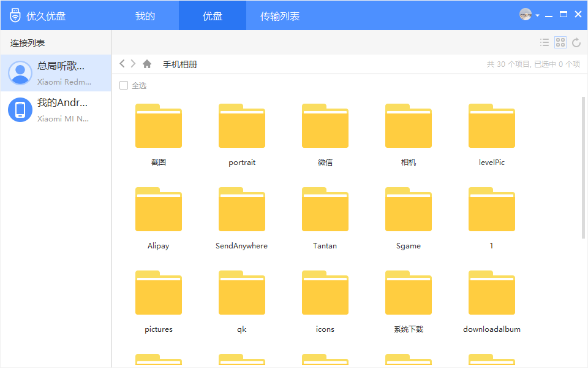Navigate back with left arrow
This screenshot has width=588, height=368.
point(122,64)
